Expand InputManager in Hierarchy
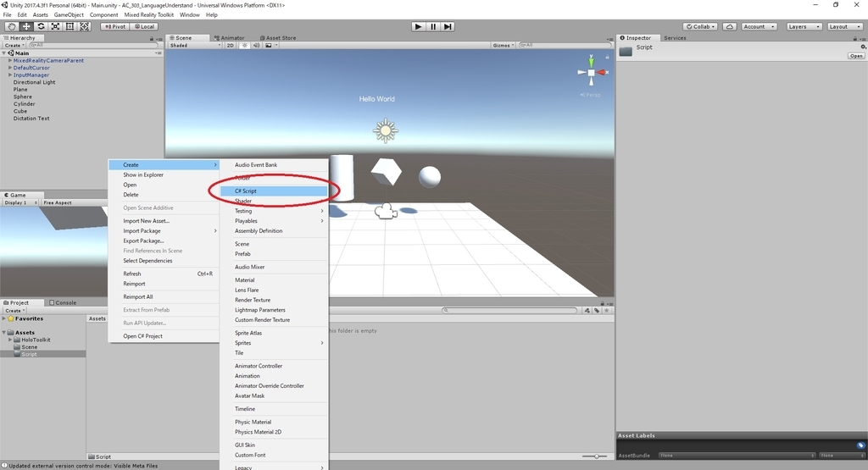 10,75
